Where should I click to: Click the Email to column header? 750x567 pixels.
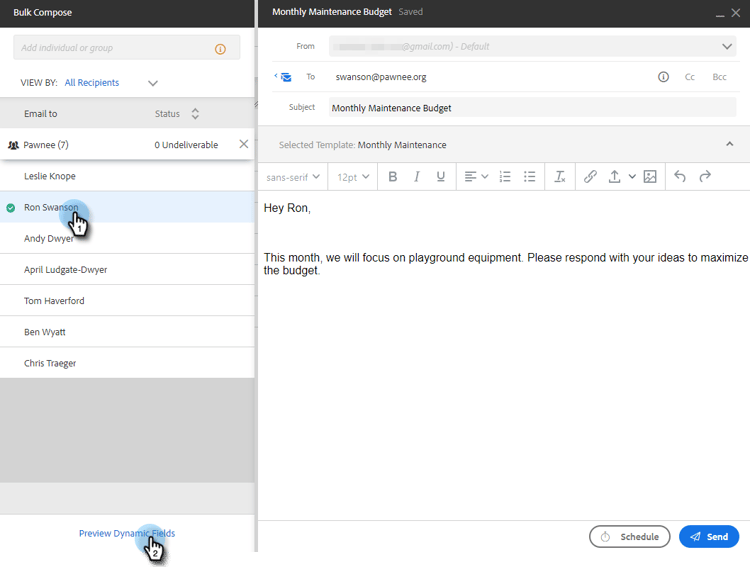coord(41,114)
